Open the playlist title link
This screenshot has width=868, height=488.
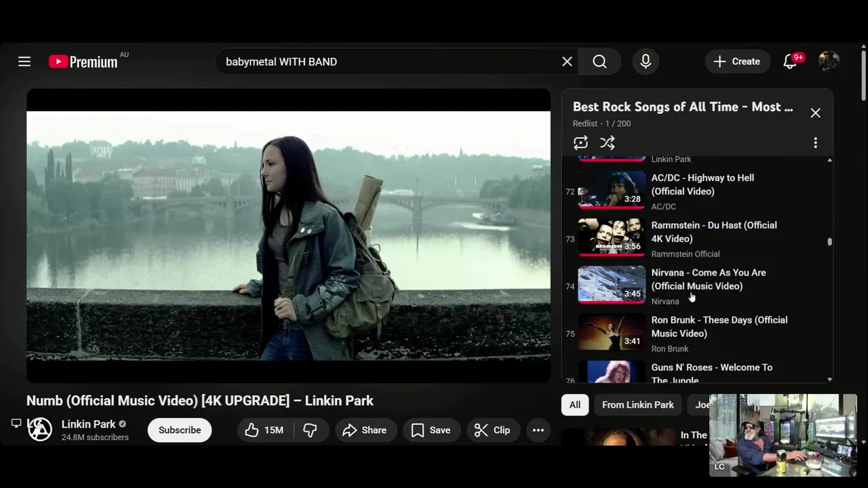click(683, 107)
